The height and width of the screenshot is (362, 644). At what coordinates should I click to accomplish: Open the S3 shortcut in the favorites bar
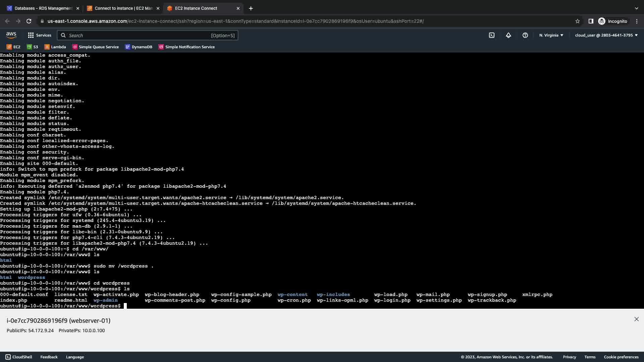click(x=33, y=47)
